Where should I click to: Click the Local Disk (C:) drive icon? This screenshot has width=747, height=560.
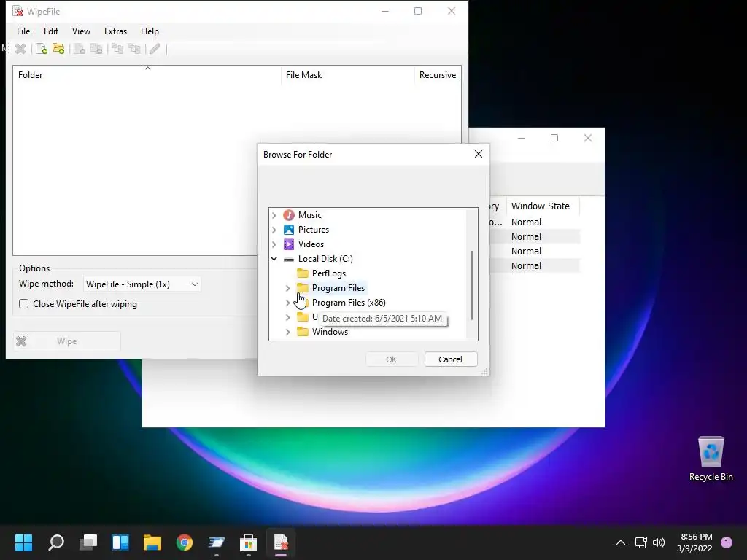tap(289, 259)
